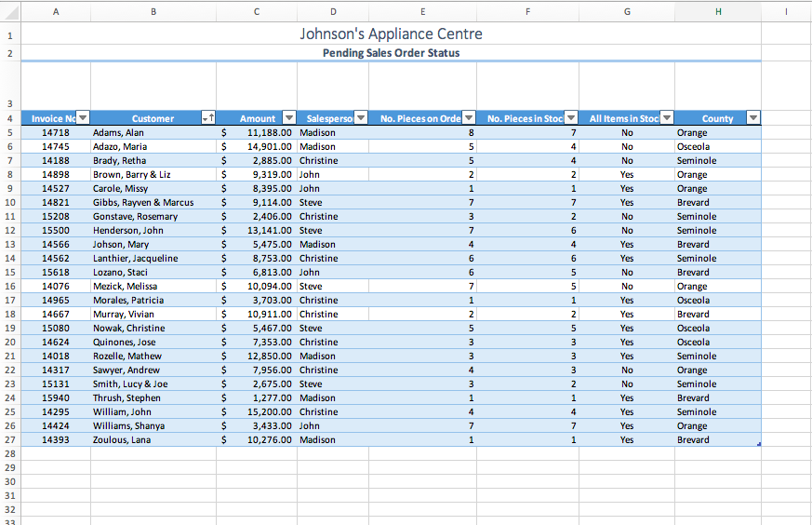Select column E header
812x525 pixels.
pos(422,11)
